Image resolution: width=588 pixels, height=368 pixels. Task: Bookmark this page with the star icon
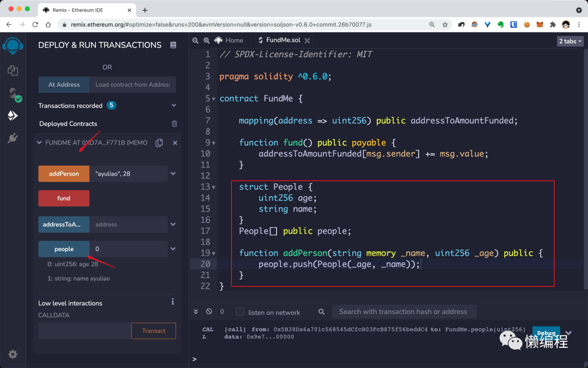(x=445, y=25)
